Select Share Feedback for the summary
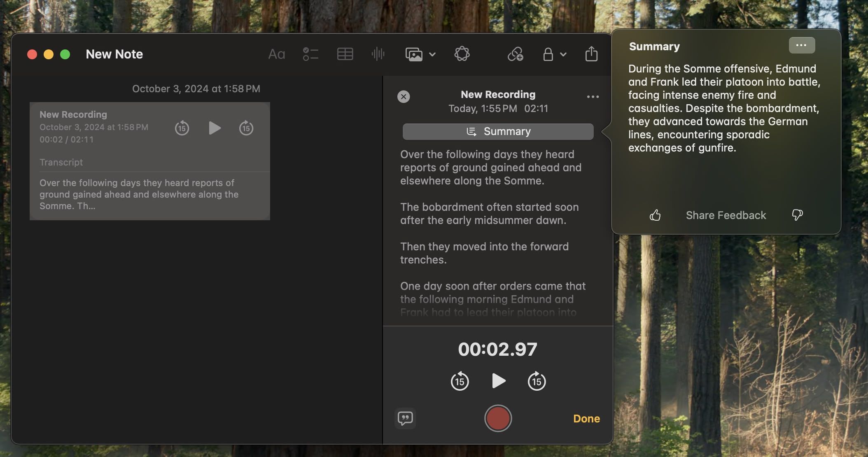The width and height of the screenshot is (868, 457). point(726,215)
